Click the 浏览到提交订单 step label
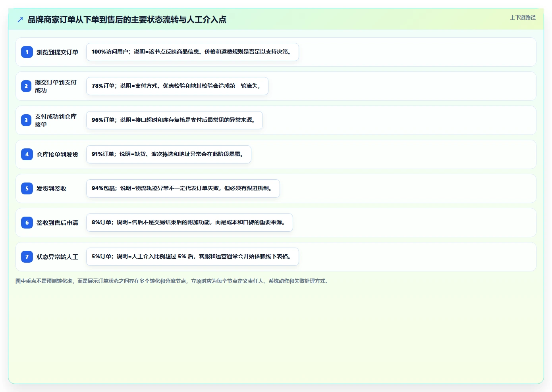552x392 pixels. pyautogui.click(x=58, y=52)
